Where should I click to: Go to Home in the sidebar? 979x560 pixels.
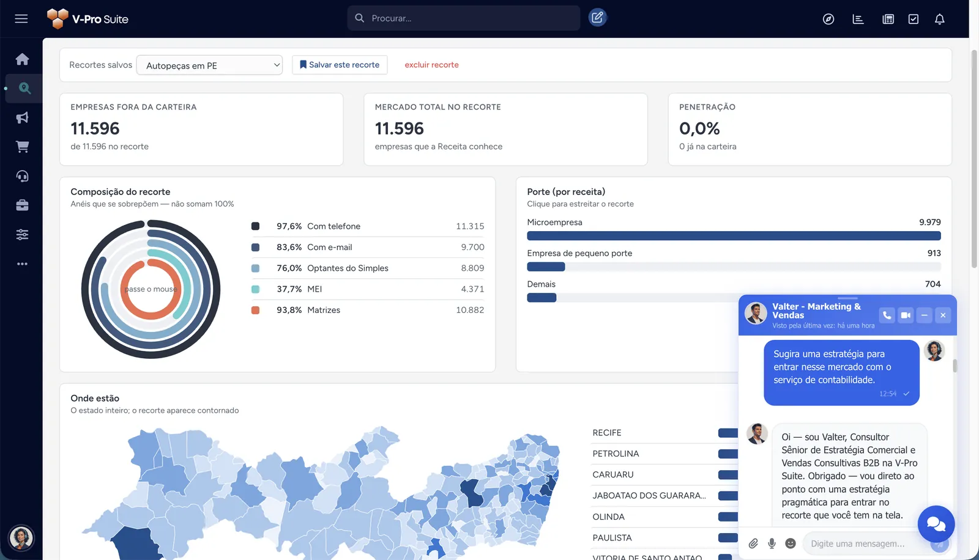[22, 59]
